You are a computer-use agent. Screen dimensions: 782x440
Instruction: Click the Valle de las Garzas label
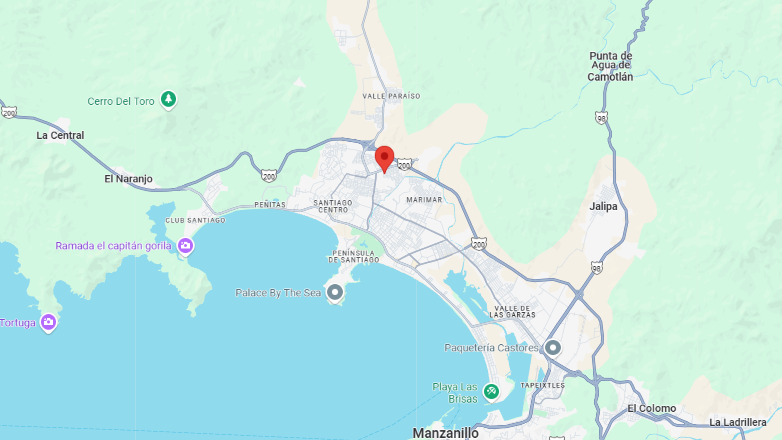coord(512,312)
